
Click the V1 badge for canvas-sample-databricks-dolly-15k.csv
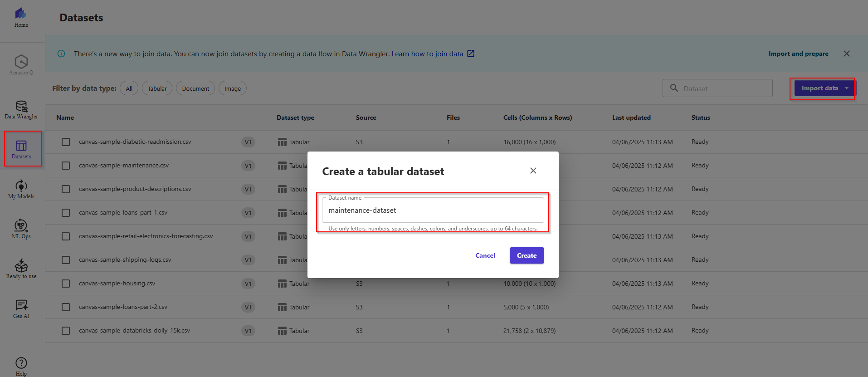pos(248,331)
